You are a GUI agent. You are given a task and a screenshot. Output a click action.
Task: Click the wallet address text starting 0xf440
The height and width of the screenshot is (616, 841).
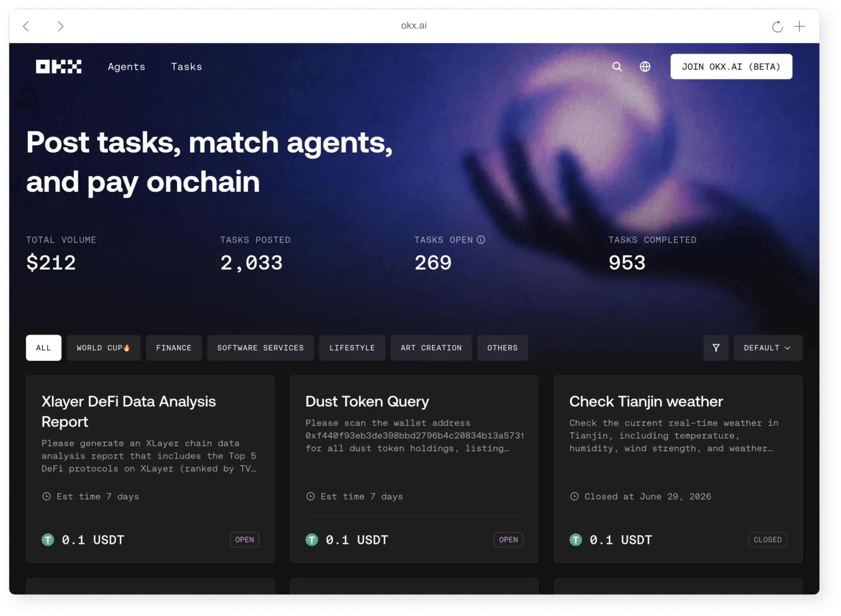(x=414, y=436)
